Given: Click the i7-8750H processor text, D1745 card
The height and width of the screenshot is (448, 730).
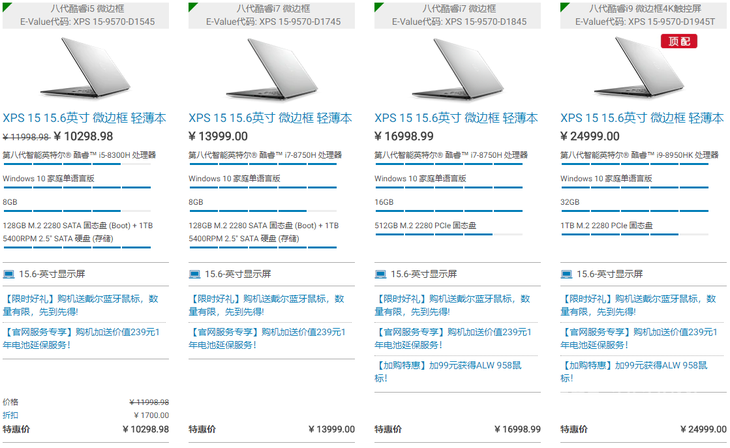Looking at the screenshot, I should [265, 155].
